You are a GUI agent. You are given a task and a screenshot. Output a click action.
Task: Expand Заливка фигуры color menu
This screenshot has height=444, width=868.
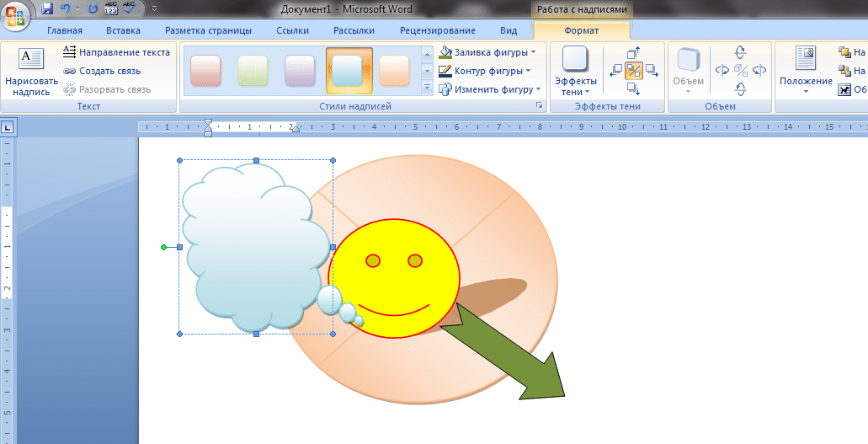pos(533,52)
